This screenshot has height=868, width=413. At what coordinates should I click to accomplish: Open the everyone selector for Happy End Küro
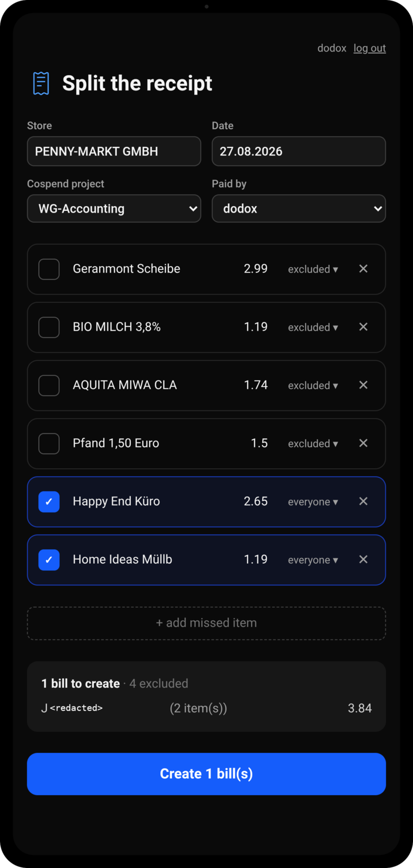coord(313,502)
